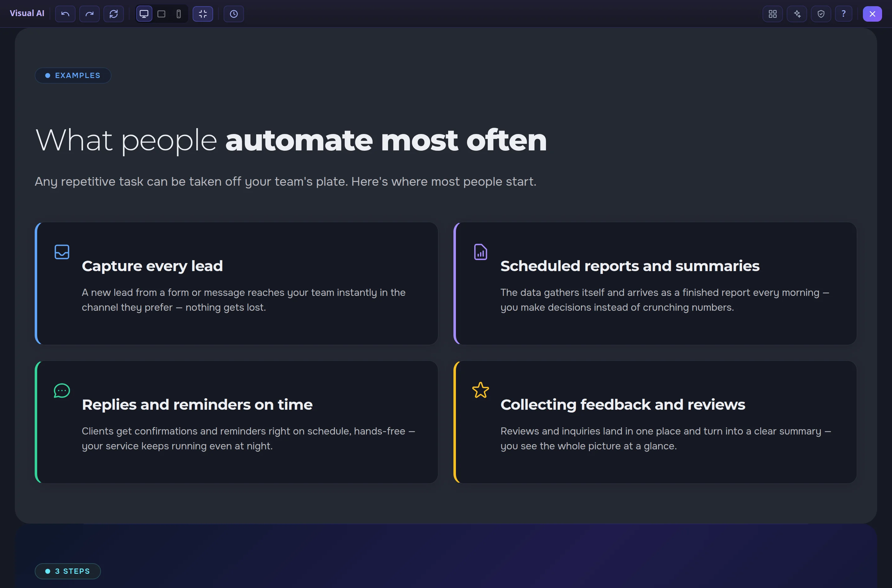Close the Visual AI editor
892x588 pixels.
[x=872, y=14]
